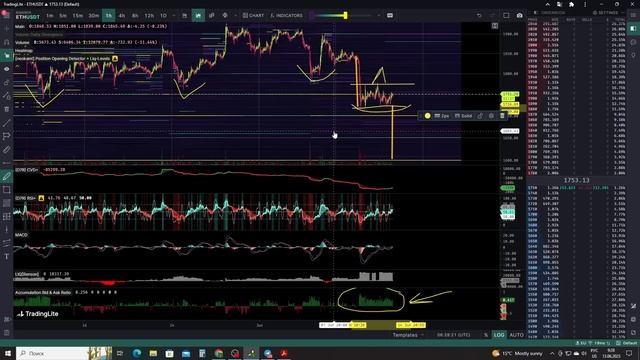Image resolution: width=640 pixels, height=360 pixels.
Task: Take a chart snapshot with camera icon
Action: (519, 16)
